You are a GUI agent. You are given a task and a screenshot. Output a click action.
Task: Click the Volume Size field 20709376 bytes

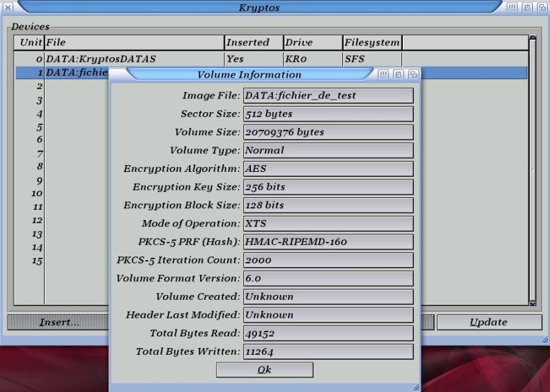(329, 132)
